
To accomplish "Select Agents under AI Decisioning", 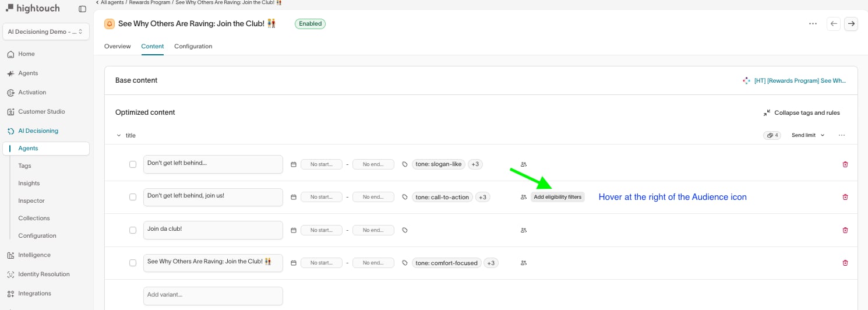I will 46,149.
